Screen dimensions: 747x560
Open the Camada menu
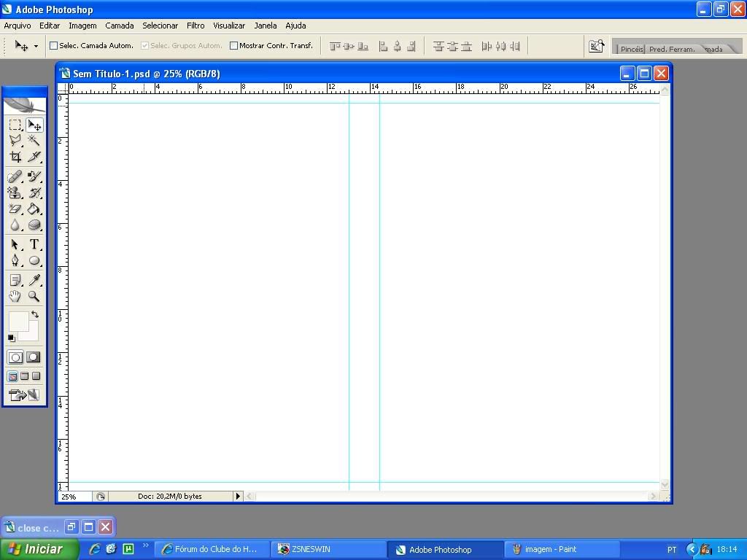(119, 26)
